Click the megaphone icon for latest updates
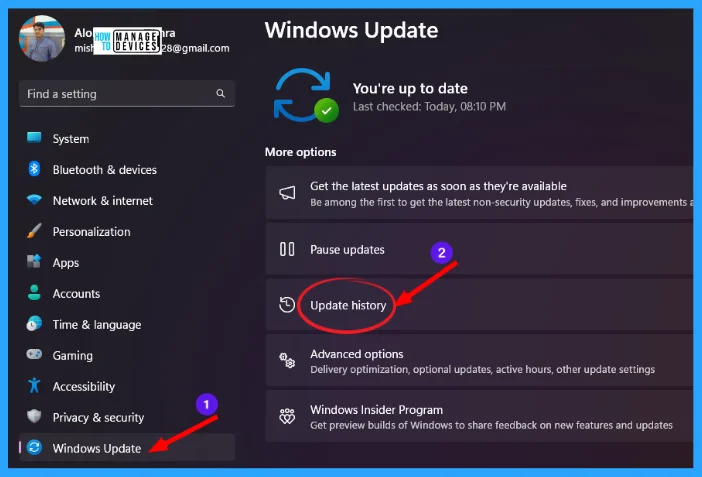The width and height of the screenshot is (702, 477). (x=287, y=193)
